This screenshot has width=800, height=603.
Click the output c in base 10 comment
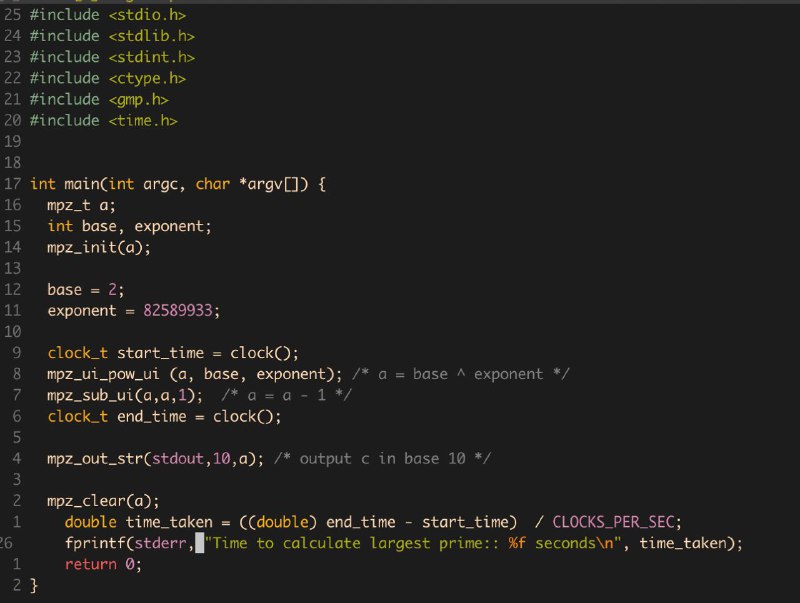(383, 459)
